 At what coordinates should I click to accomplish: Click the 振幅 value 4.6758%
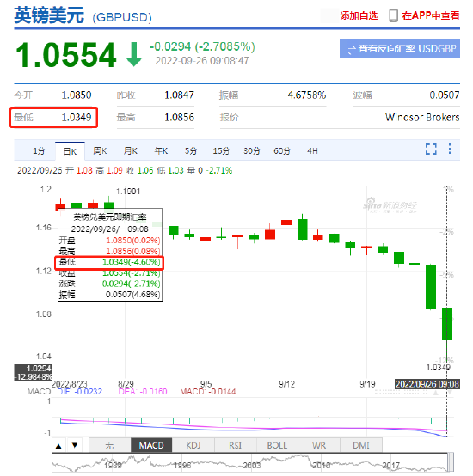(307, 95)
